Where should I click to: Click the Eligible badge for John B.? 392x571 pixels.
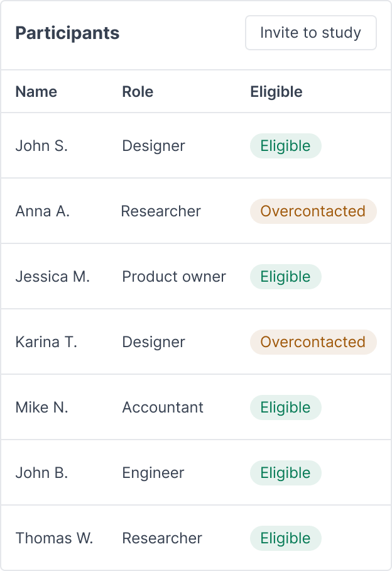286,473
